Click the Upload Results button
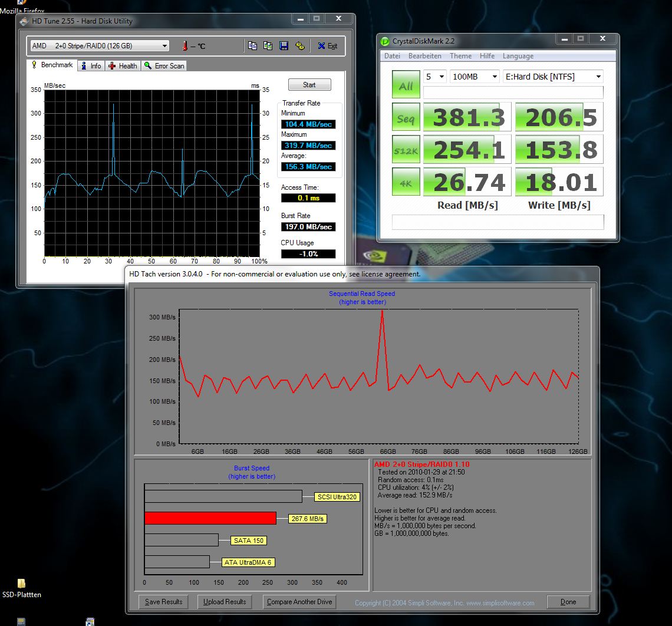Viewport: 672px width, 626px height. point(225,602)
